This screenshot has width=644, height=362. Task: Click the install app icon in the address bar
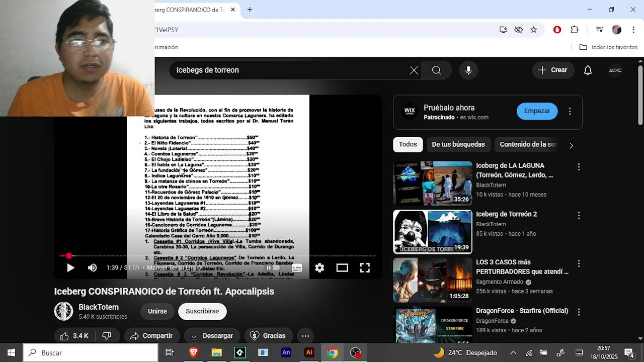tap(503, 30)
